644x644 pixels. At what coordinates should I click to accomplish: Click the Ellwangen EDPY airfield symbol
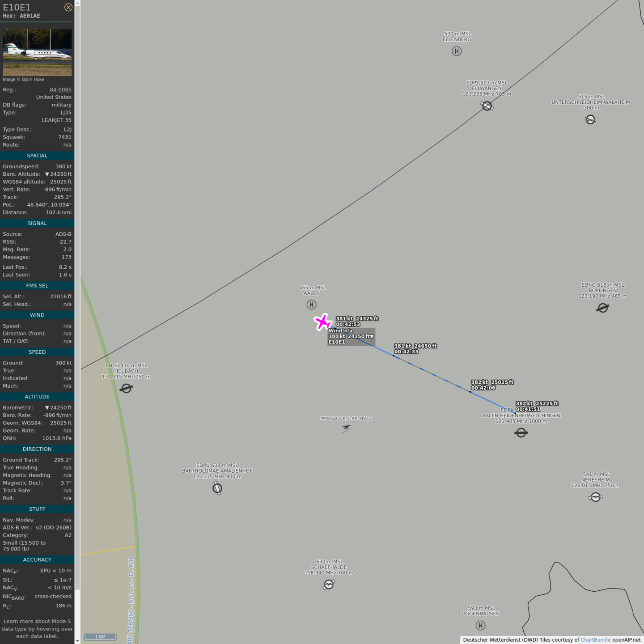click(x=487, y=106)
